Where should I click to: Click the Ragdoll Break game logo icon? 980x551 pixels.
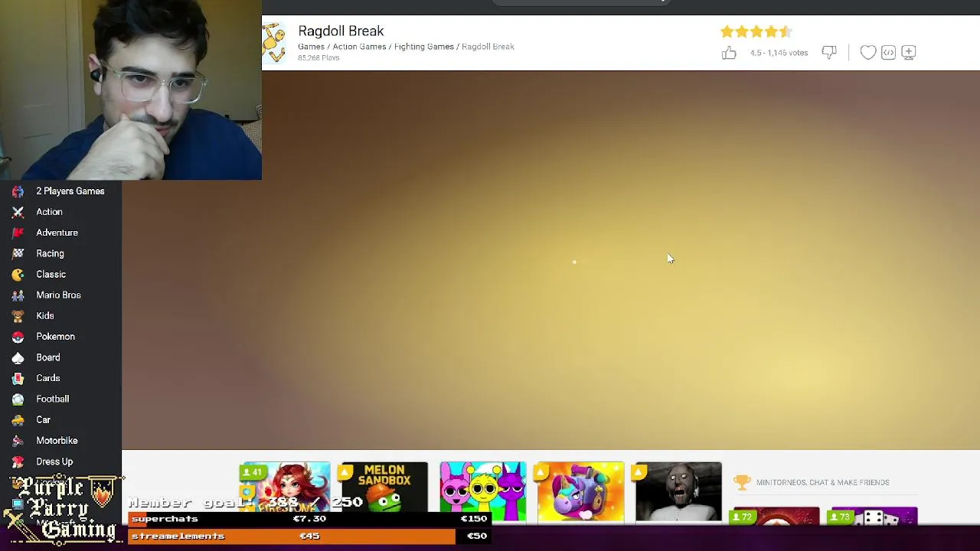pos(275,43)
